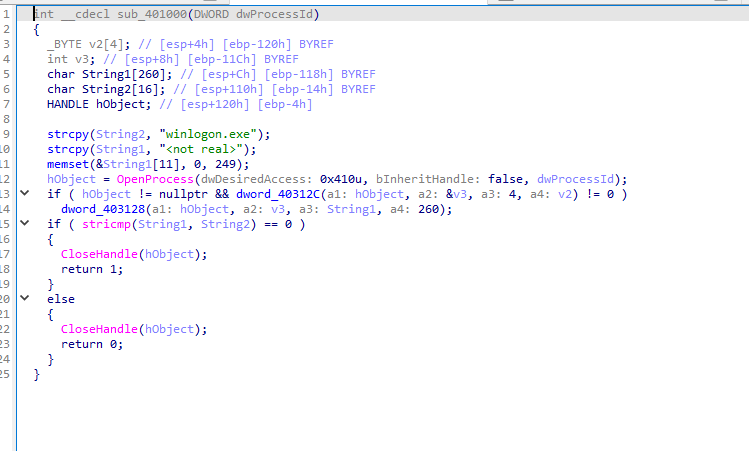Viewport: 749px width, 451px height.
Task: Click the else keyword
Action: tap(61, 299)
